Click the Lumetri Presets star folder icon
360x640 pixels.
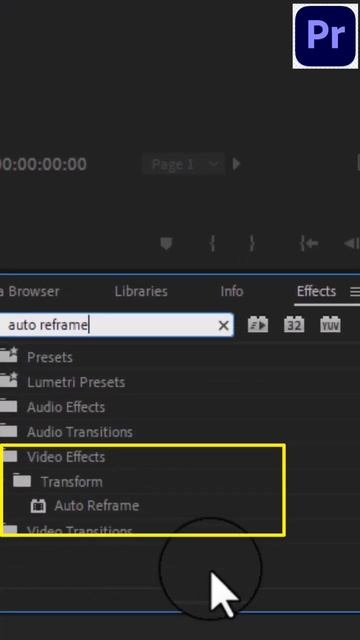9,380
